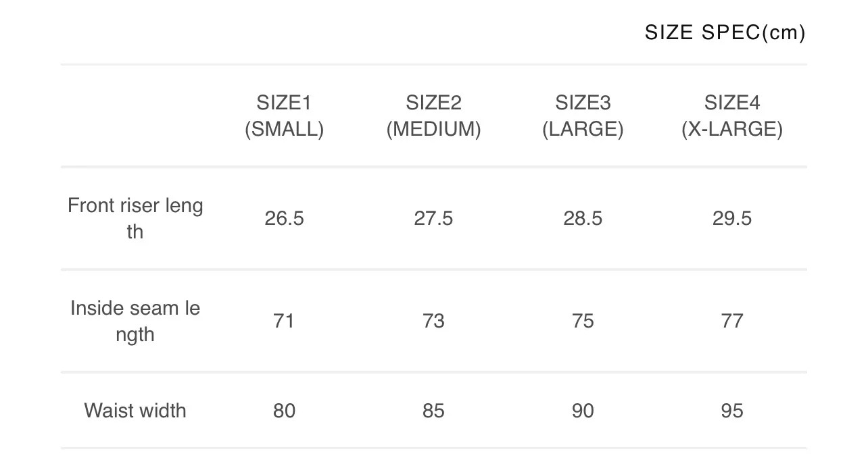Select the inside seam value 73
The height and width of the screenshot is (466, 868).
pos(433,321)
